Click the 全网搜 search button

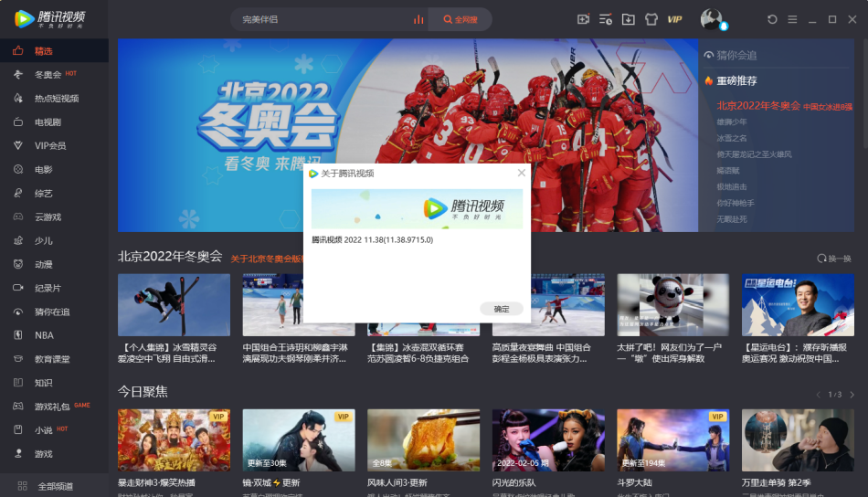click(460, 19)
